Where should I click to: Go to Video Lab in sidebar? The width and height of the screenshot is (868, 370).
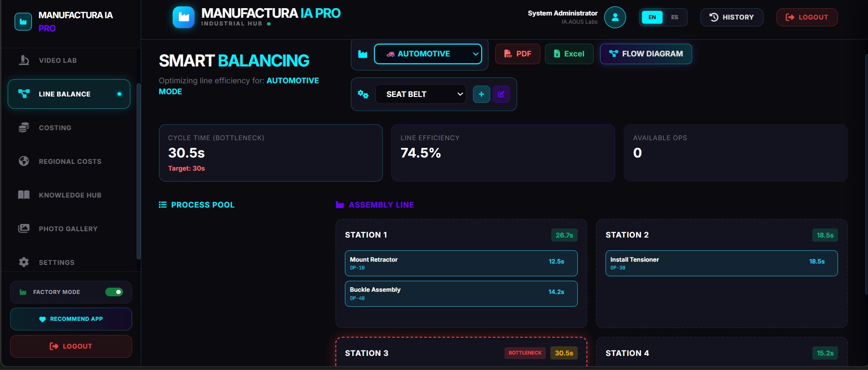(58, 61)
